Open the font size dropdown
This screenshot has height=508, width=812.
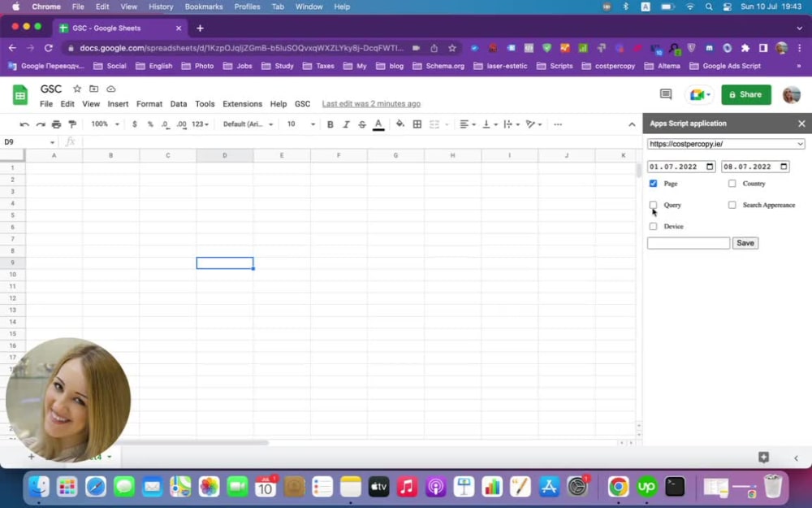click(x=300, y=124)
